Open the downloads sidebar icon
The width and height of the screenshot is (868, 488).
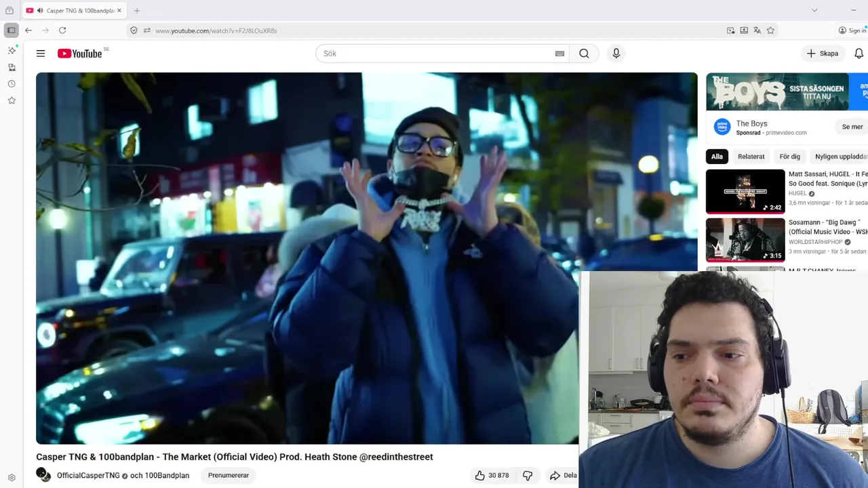12,67
